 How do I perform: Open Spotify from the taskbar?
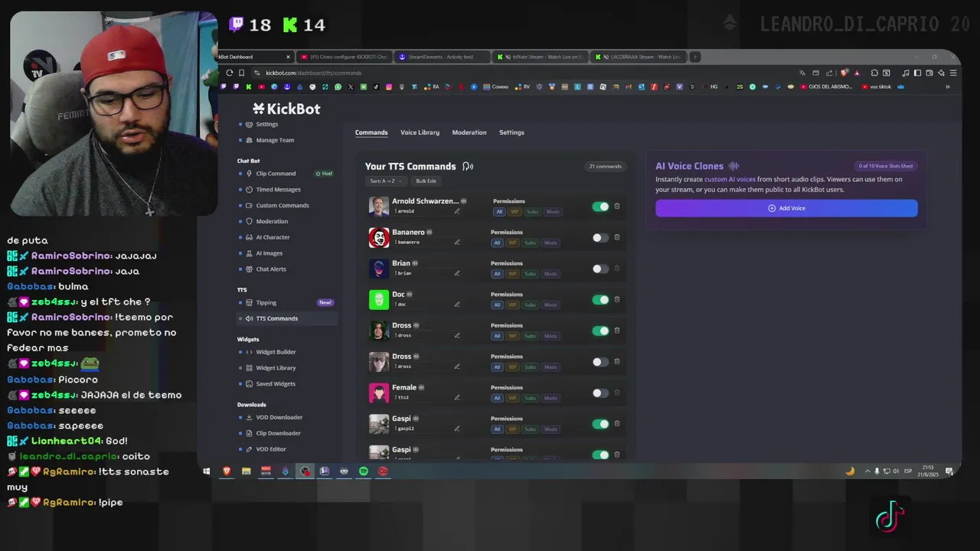[x=364, y=471]
